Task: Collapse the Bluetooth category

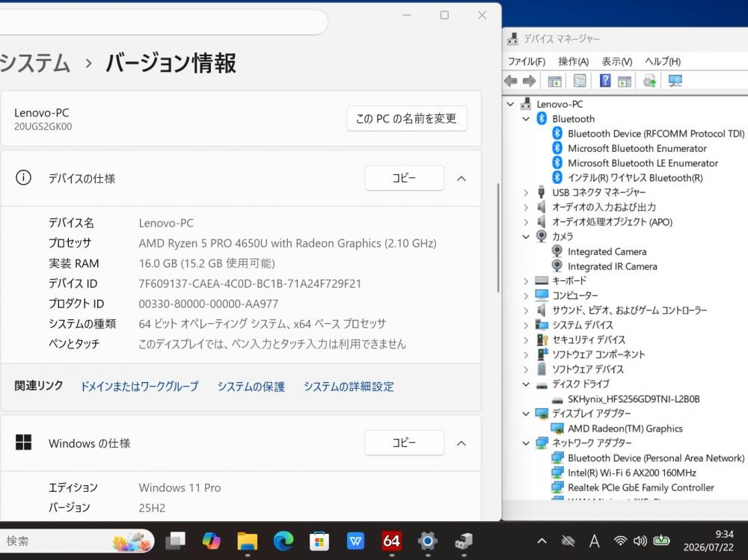Action: [526, 119]
